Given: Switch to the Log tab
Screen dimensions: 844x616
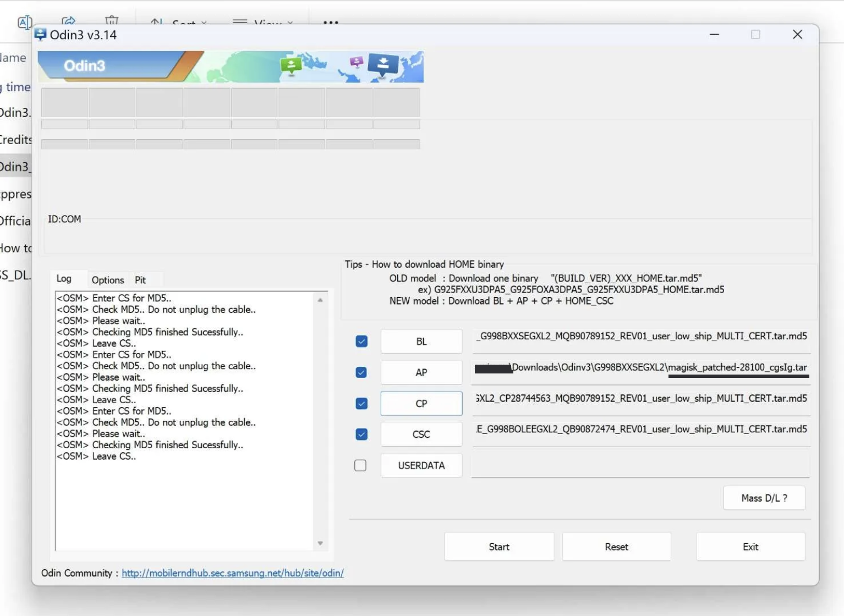Looking at the screenshot, I should pyautogui.click(x=64, y=279).
